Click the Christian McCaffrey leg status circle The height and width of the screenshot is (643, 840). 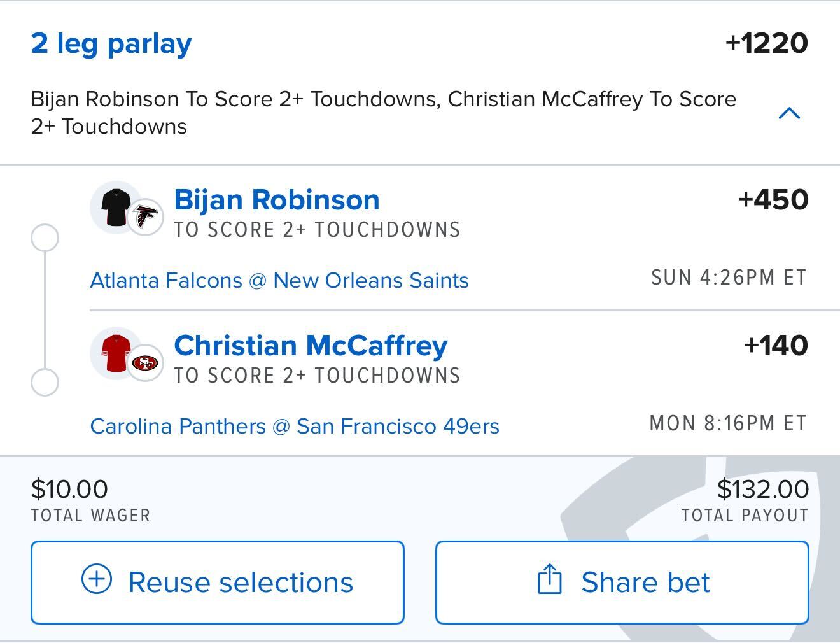click(45, 383)
